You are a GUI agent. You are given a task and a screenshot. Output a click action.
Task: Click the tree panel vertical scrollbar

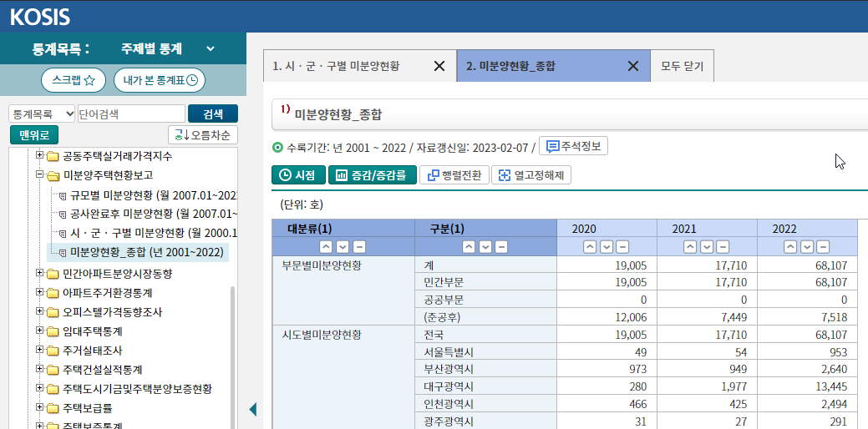232,356
